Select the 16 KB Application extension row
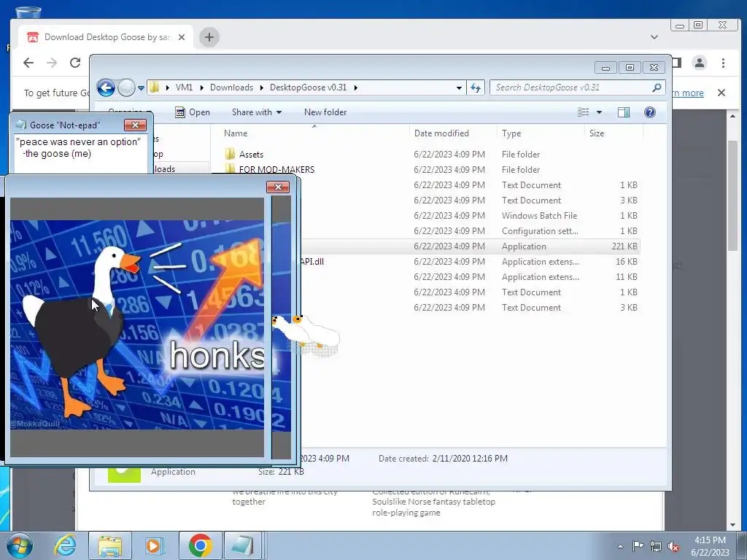This screenshot has width=747, height=560. tap(469, 262)
